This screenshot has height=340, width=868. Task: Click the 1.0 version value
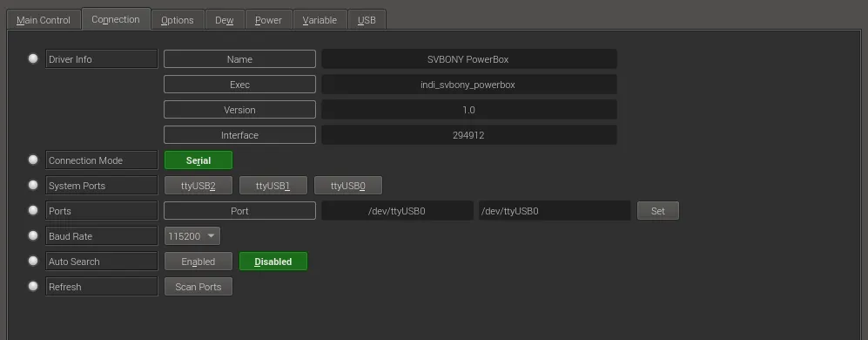(469, 110)
